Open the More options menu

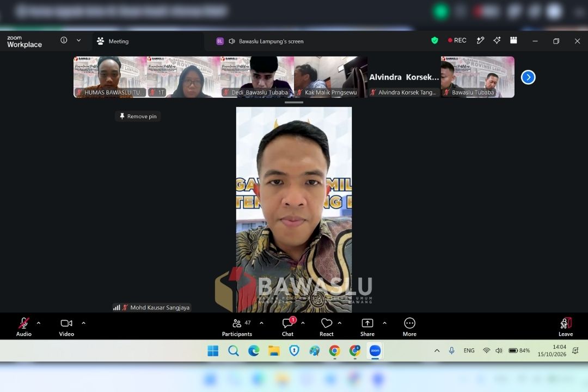409,327
